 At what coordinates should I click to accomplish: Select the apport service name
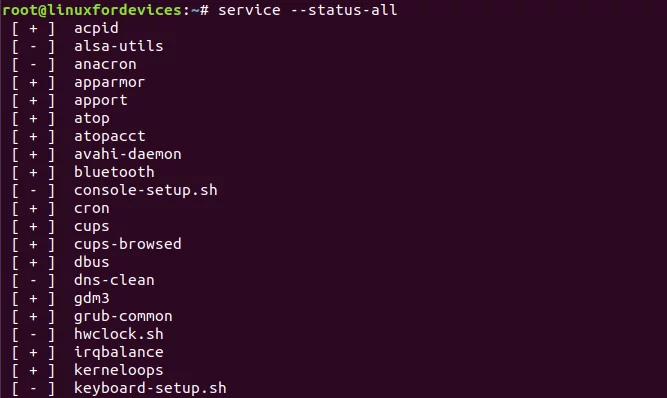(x=100, y=100)
